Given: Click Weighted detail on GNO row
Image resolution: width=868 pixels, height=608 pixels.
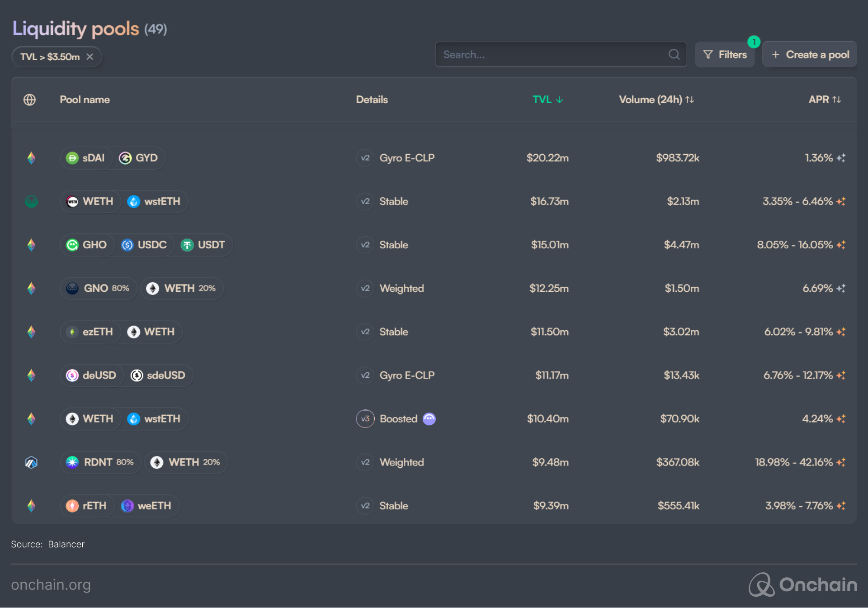Looking at the screenshot, I should 402,288.
